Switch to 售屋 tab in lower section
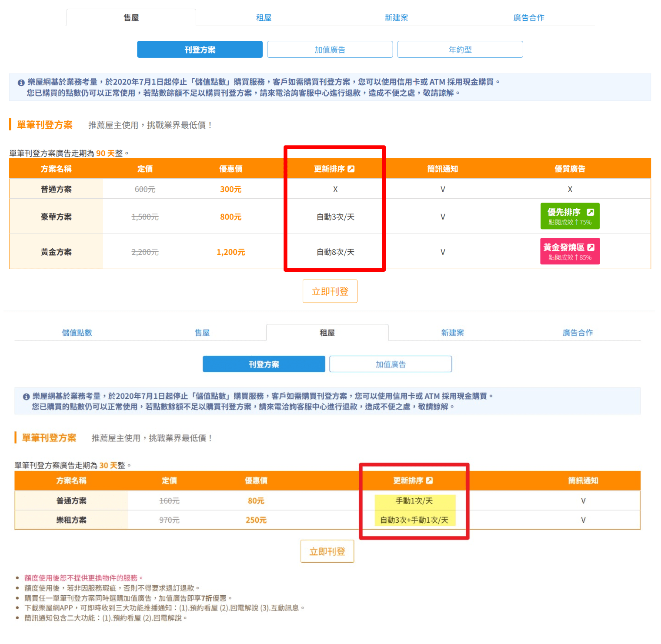Image resolution: width=661 pixels, height=644 pixels. point(202,333)
